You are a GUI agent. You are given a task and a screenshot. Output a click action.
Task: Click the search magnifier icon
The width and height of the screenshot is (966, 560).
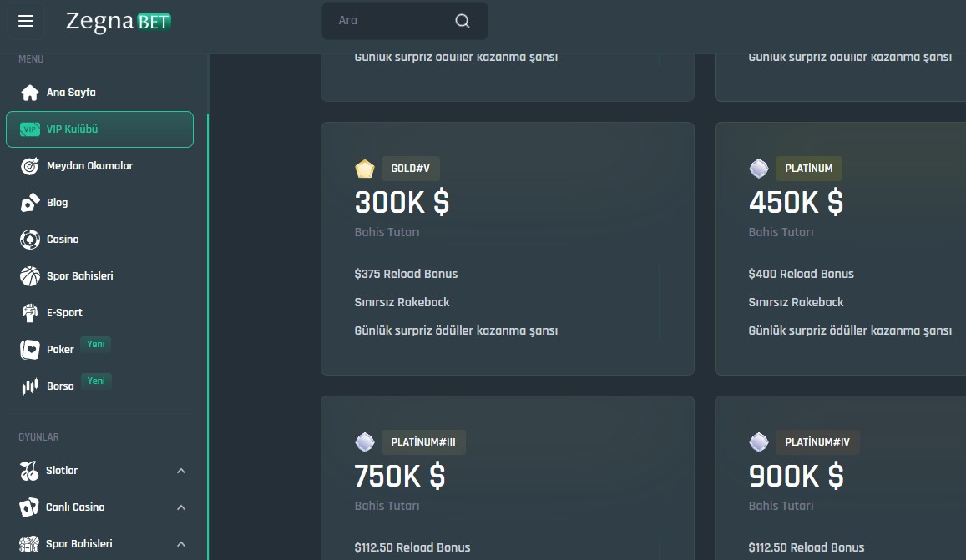click(x=462, y=20)
